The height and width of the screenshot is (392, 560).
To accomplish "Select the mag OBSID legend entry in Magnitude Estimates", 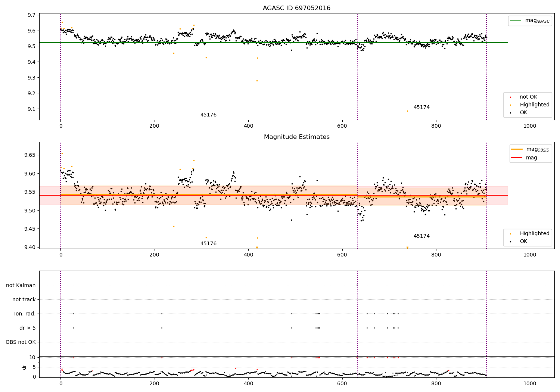I will [x=531, y=149].
